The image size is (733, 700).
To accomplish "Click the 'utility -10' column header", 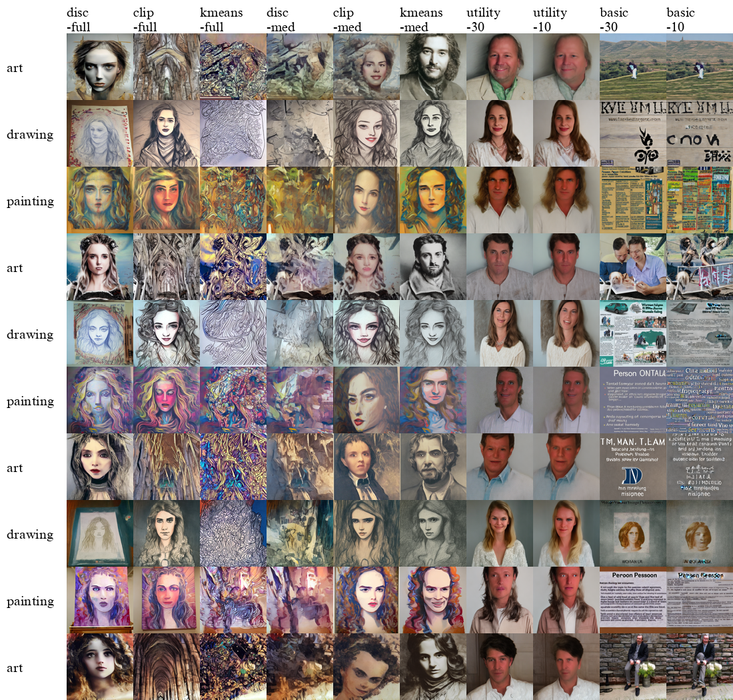I will [x=550, y=19].
